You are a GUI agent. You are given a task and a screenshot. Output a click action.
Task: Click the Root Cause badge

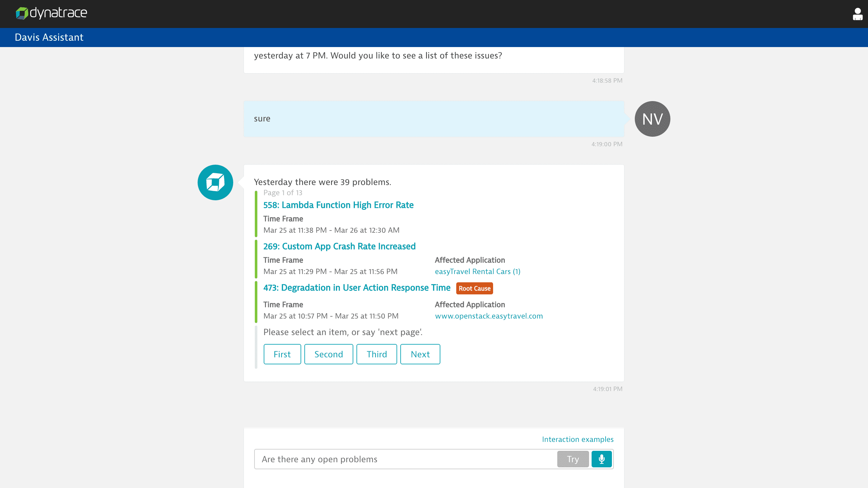pos(474,288)
